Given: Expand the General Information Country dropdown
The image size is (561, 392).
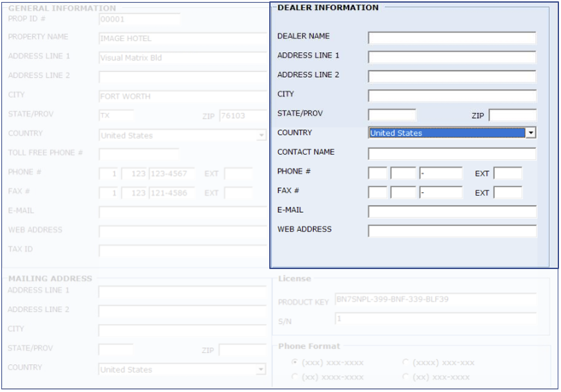Looking at the screenshot, I should 261,136.
